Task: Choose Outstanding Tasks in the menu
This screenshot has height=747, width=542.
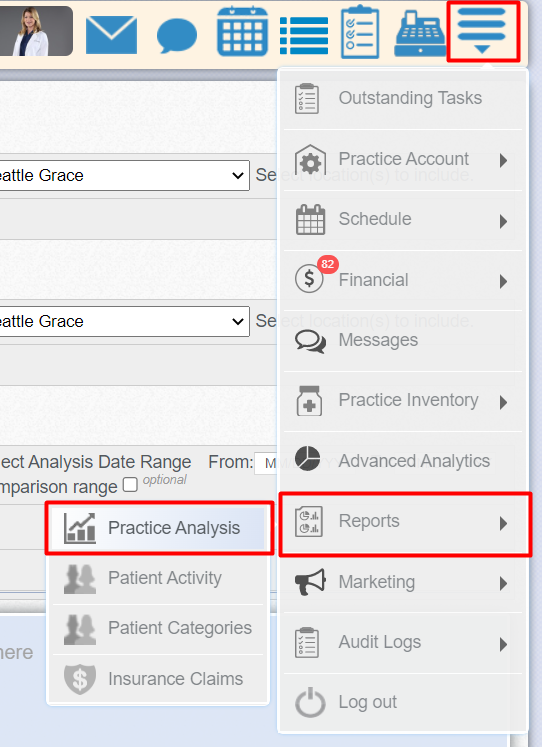Action: [403, 99]
